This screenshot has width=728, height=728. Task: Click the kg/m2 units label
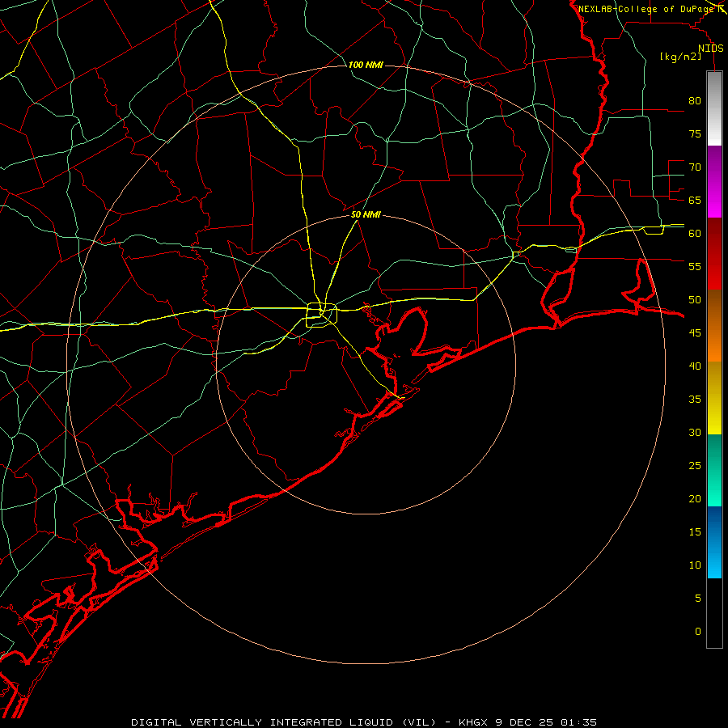click(680, 57)
